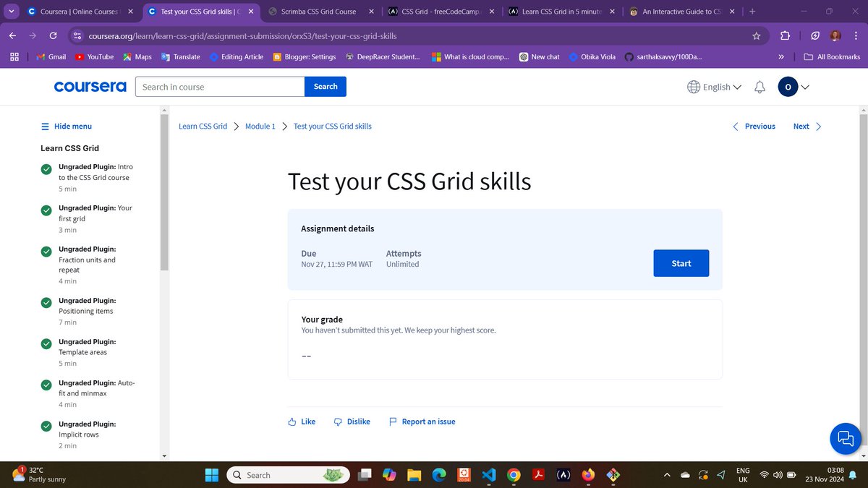Click the Dislike button
Image resolution: width=868 pixels, height=488 pixels.
pyautogui.click(x=352, y=421)
